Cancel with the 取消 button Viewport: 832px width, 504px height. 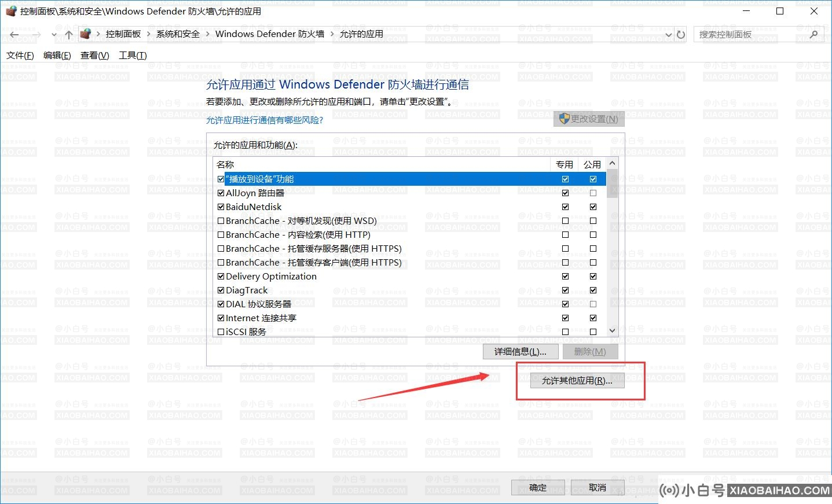pyautogui.click(x=598, y=488)
